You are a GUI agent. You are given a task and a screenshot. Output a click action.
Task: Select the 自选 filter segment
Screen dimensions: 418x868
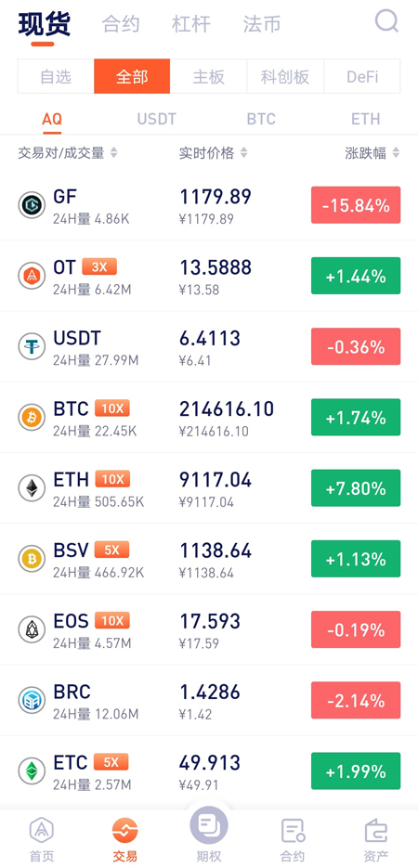pos(56,76)
